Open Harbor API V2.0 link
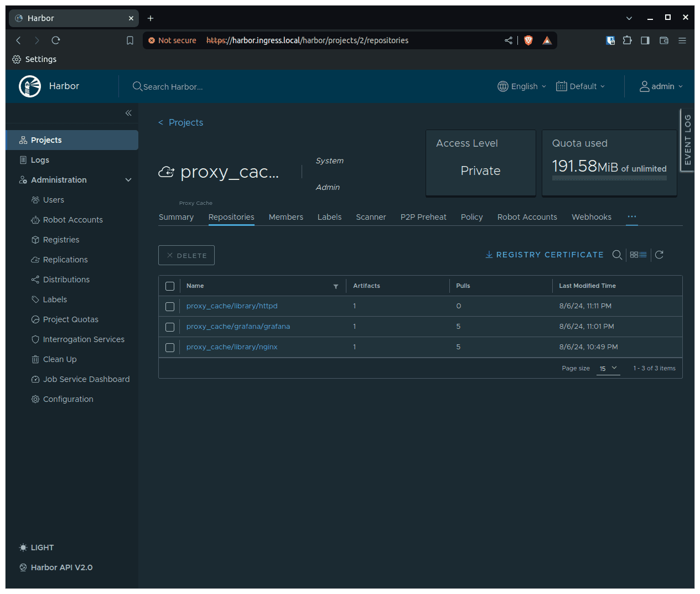The image size is (700, 594). pos(56,567)
